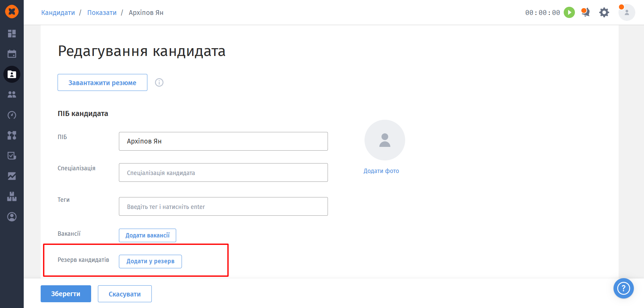Open chat notifications icon in header
The width and height of the screenshot is (644, 308).
click(585, 13)
